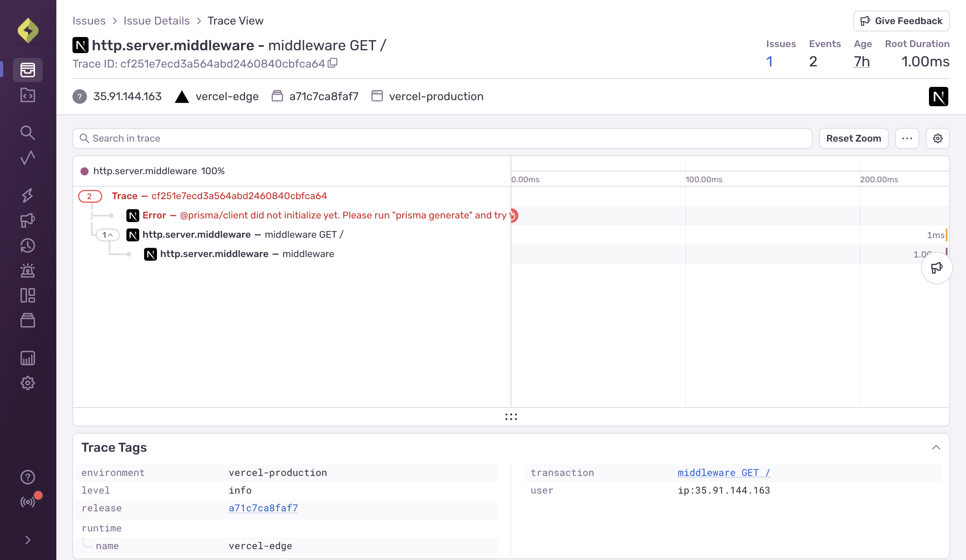Screen dimensions: 966x560
Task: Open trace preferences gear button
Action: click(x=937, y=138)
